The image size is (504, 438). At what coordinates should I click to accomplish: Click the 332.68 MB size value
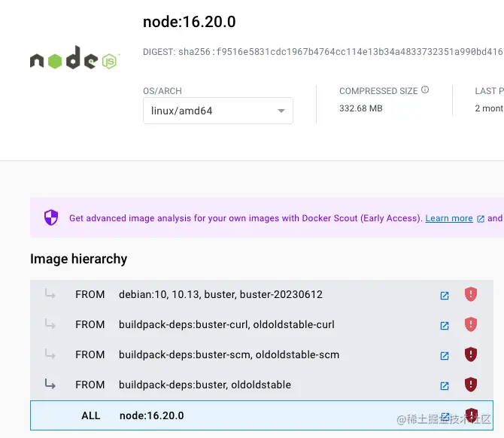pyautogui.click(x=360, y=108)
